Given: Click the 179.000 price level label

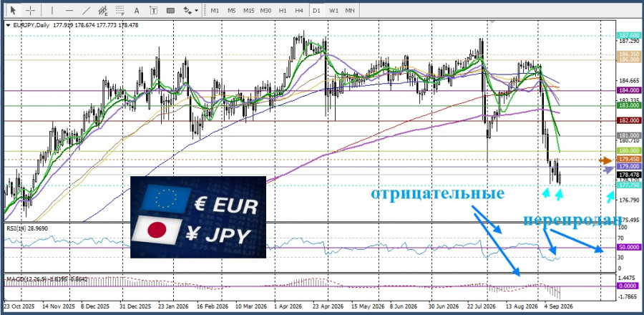Looking at the screenshot, I should 629,166.
